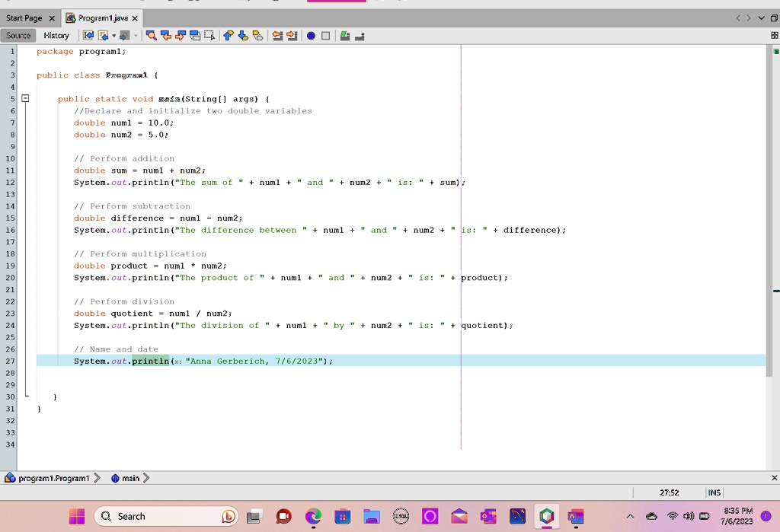This screenshot has width=780, height=532.
Task: Close the Program1.java tab
Action: (x=135, y=18)
